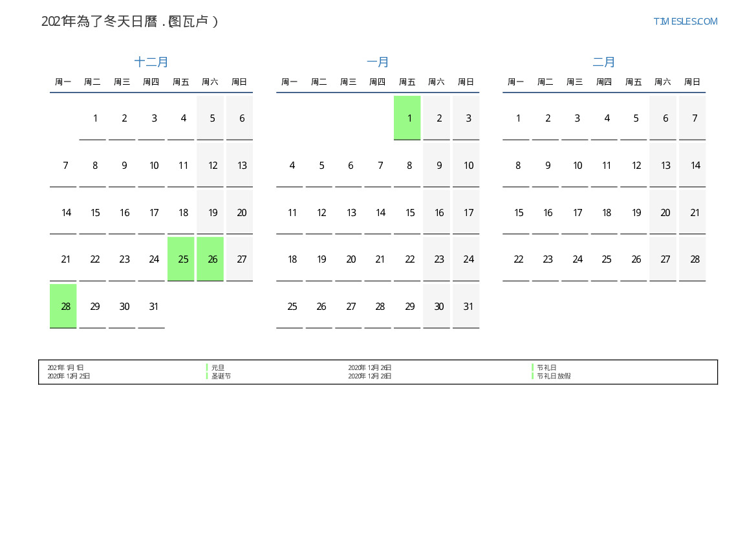Viewport: 756px width, 535px height.
Task: Select December 31 in the calendar
Action: pos(153,307)
